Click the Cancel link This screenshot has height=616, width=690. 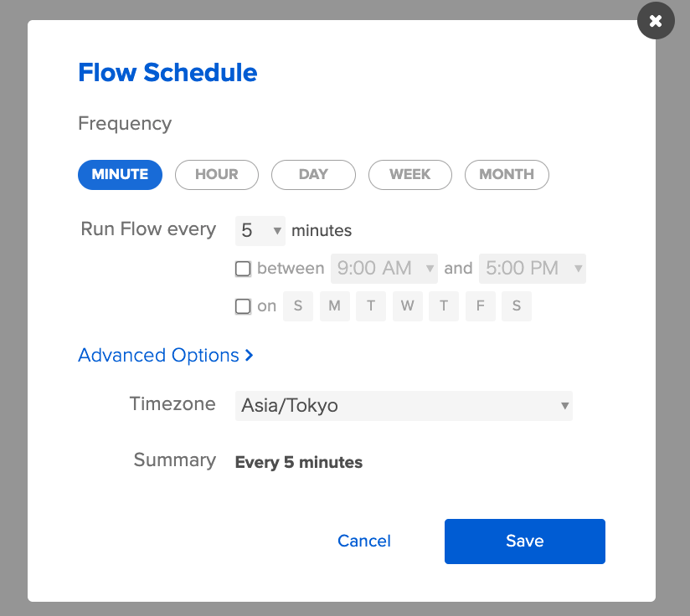click(x=364, y=542)
